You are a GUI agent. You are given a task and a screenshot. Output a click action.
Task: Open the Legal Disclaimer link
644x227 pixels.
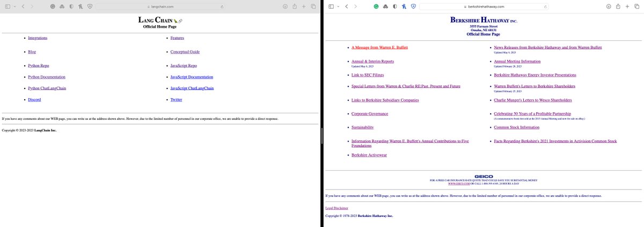click(337, 208)
